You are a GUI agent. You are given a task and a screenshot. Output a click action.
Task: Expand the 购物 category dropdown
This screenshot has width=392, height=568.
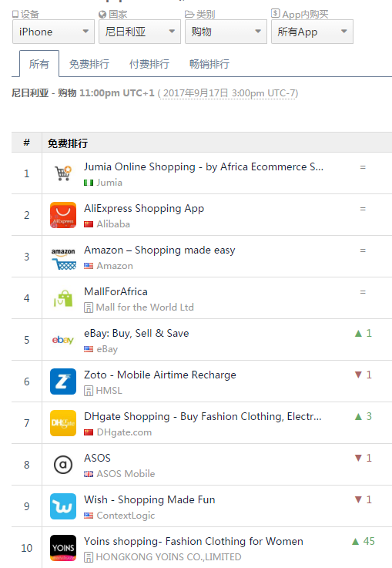coord(226,32)
